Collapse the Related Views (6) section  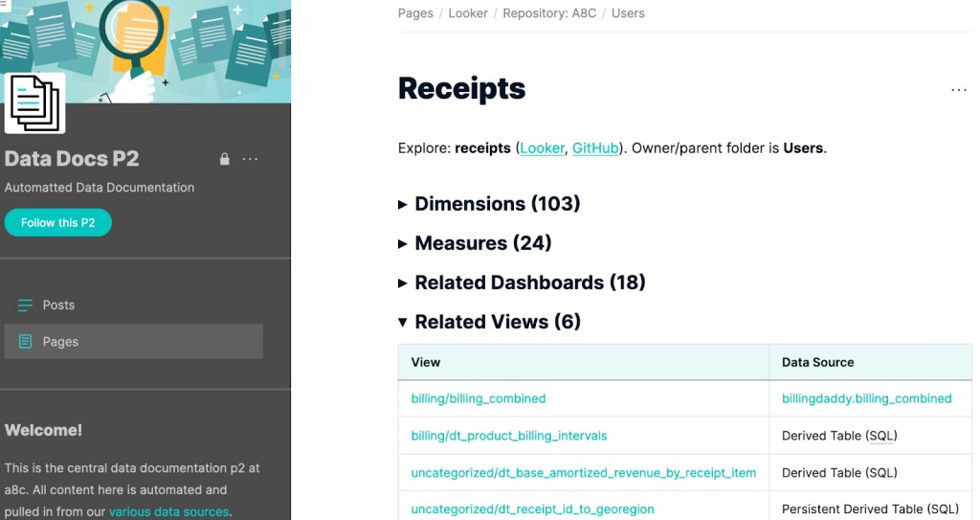click(x=489, y=322)
